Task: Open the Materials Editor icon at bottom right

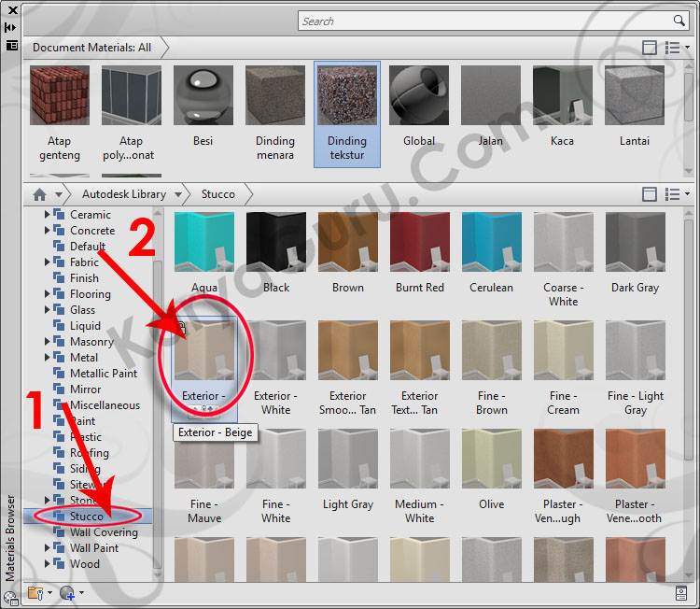Action: (x=681, y=592)
